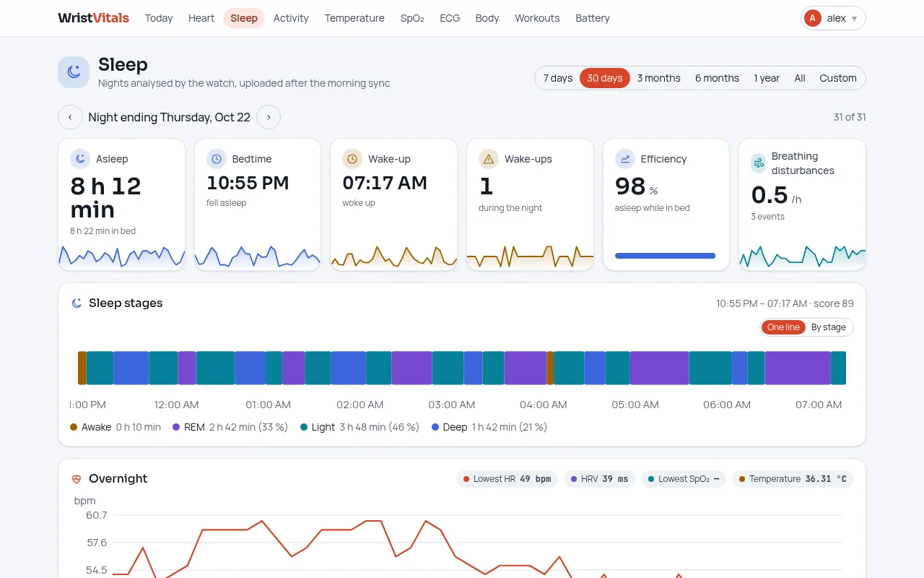Click the Awake legend color dot
Screen dimensions: 924x578
(x=74, y=427)
